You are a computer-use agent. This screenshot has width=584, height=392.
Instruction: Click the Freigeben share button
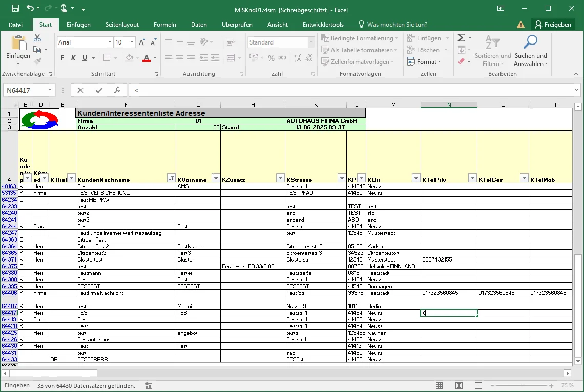point(553,25)
